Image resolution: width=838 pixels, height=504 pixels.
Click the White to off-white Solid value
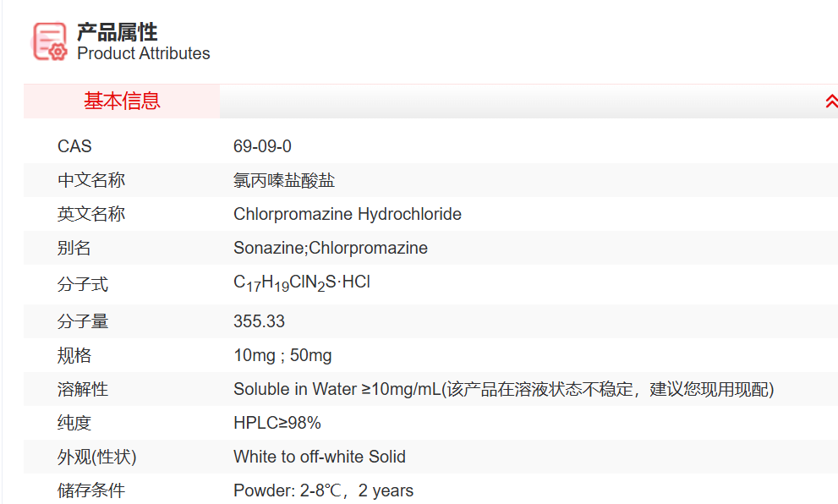pyautogui.click(x=320, y=457)
